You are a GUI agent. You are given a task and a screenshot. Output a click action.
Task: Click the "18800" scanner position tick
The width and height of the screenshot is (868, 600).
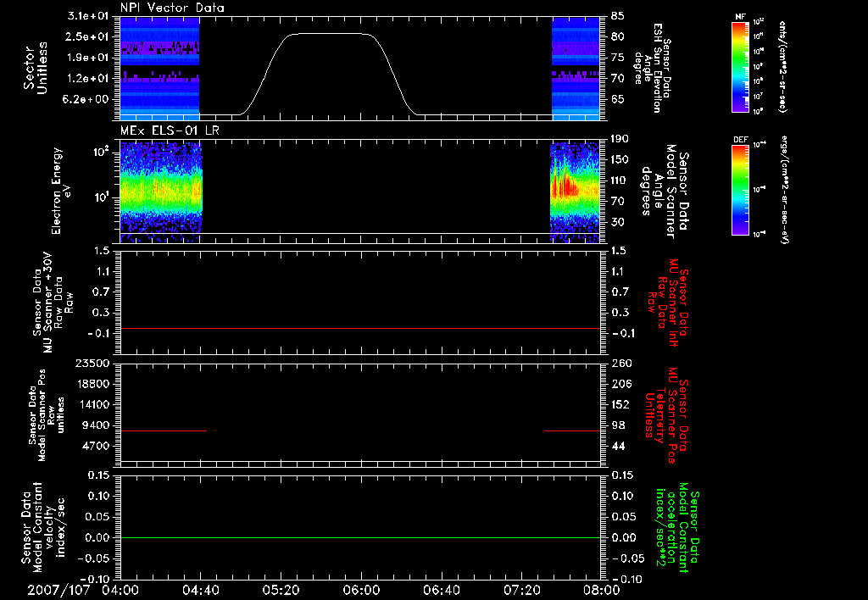coord(92,384)
